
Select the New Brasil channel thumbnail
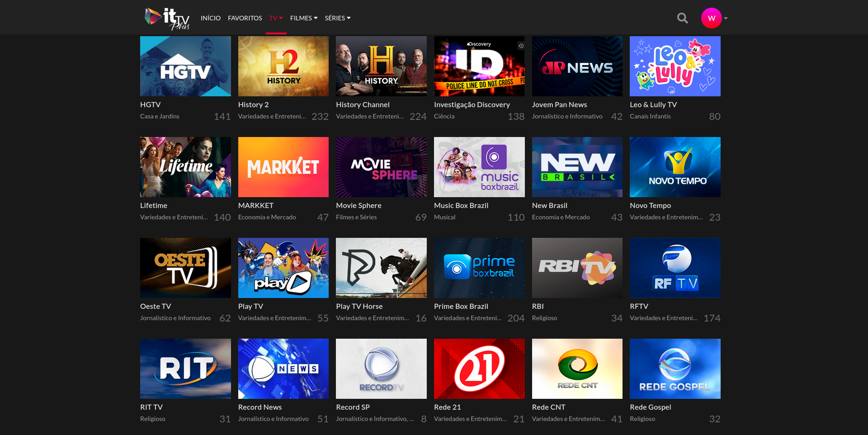click(577, 167)
